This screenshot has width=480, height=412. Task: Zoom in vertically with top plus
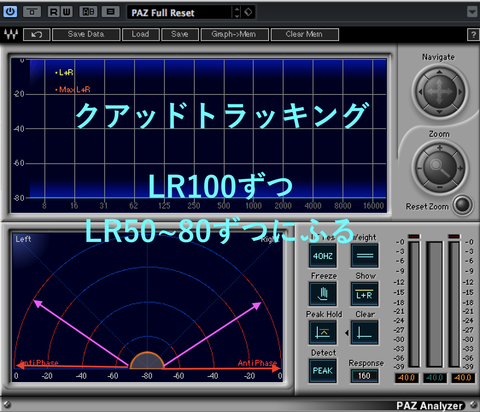440,148
